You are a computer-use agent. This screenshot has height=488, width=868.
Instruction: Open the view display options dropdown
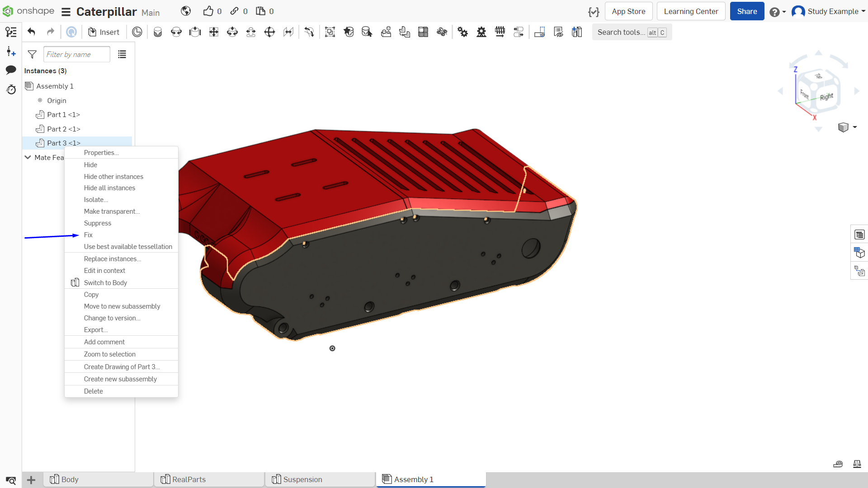click(x=847, y=127)
